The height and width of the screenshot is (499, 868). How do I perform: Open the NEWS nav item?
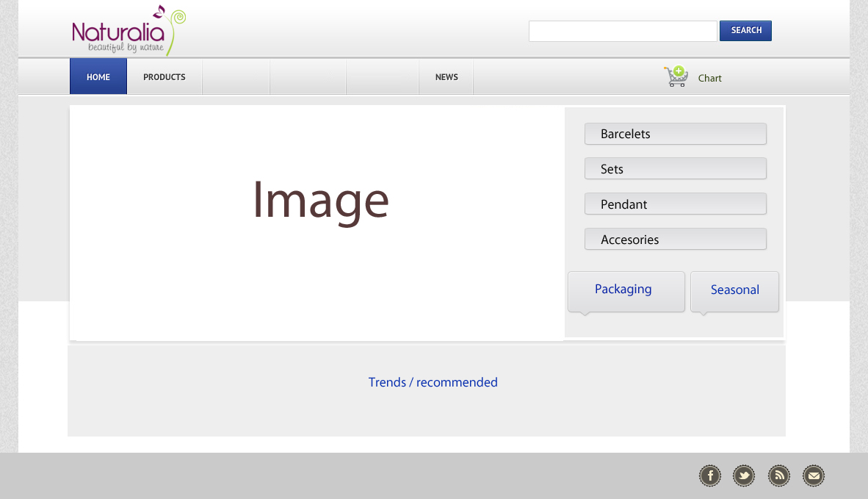(x=446, y=77)
